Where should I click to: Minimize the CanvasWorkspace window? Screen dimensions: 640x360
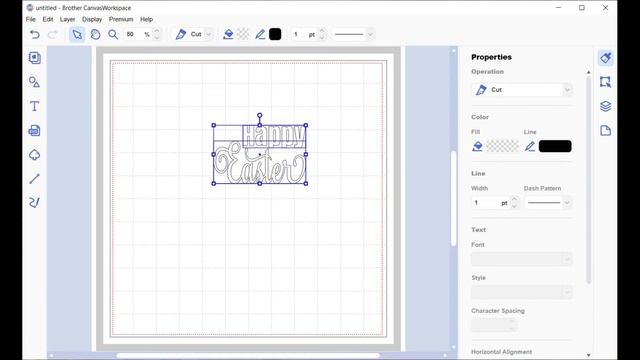(558, 8)
